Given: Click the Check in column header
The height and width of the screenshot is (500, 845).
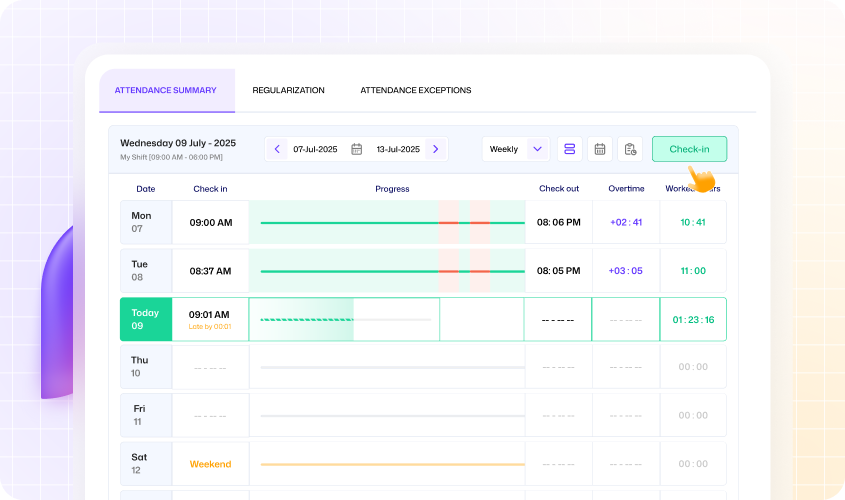Looking at the screenshot, I should point(210,189).
